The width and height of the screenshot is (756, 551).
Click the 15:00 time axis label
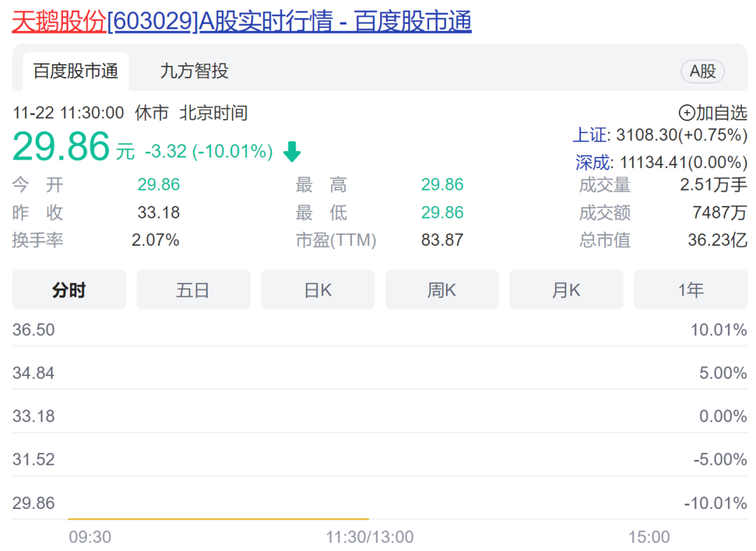(649, 537)
